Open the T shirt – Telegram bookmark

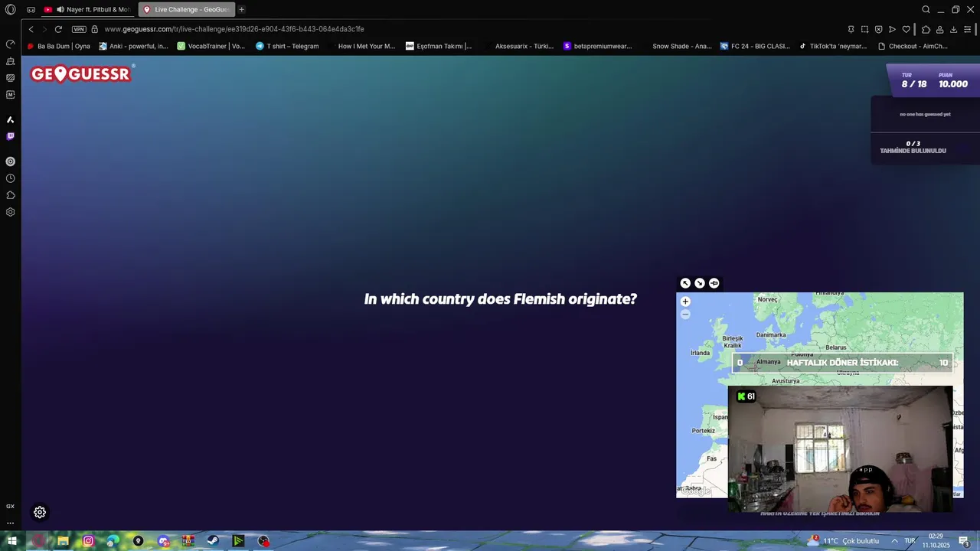(287, 46)
